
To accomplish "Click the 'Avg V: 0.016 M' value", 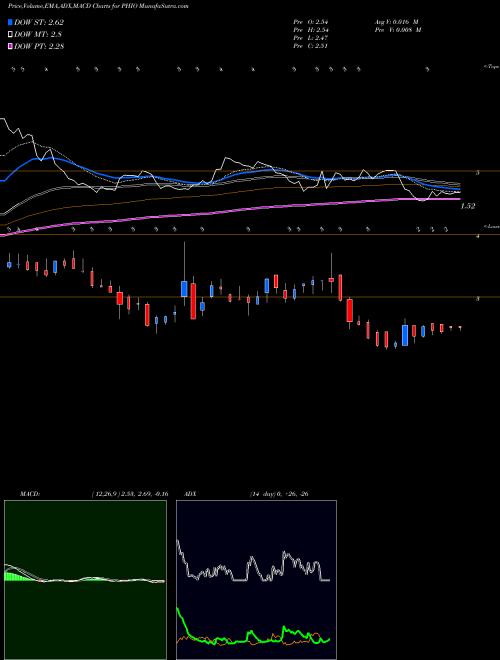I will 396,21.
